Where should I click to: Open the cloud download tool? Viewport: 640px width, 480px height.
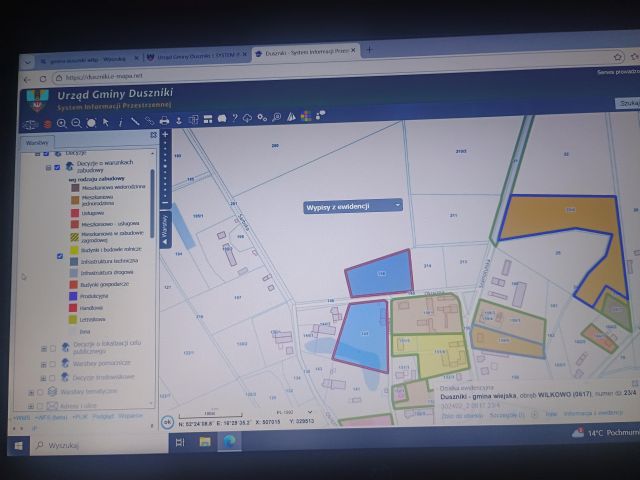click(247, 118)
